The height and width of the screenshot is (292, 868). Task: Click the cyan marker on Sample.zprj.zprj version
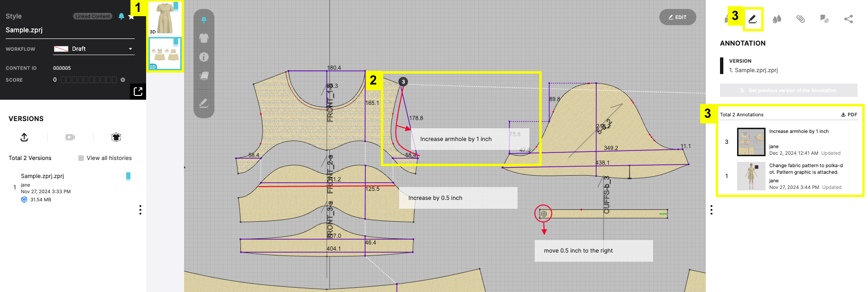tap(128, 176)
